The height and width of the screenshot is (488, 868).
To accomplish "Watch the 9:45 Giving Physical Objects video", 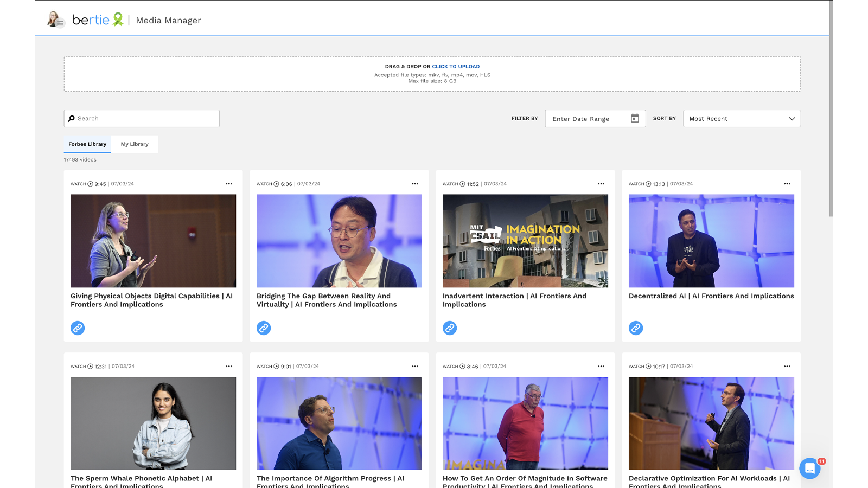I will (88, 184).
